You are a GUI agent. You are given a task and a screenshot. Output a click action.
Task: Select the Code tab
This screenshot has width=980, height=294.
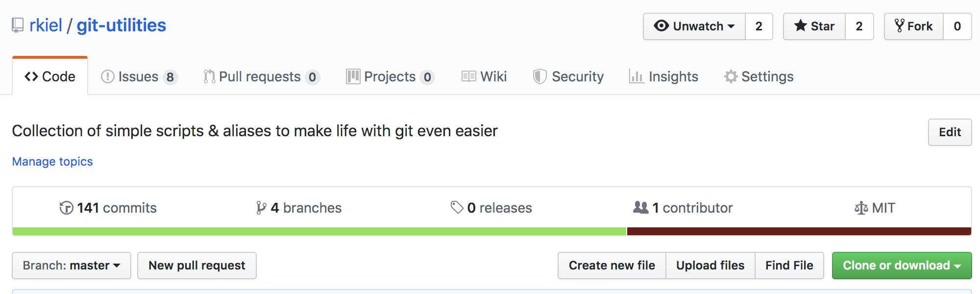tap(50, 76)
